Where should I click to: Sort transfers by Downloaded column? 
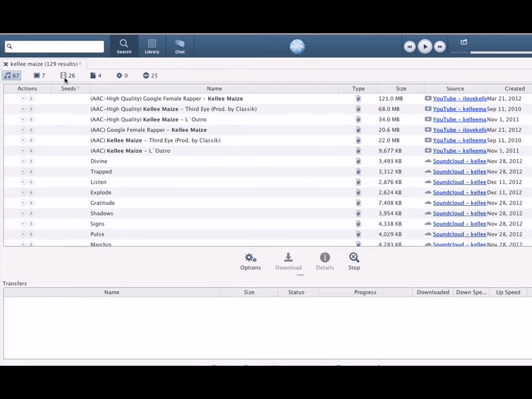[x=433, y=292]
